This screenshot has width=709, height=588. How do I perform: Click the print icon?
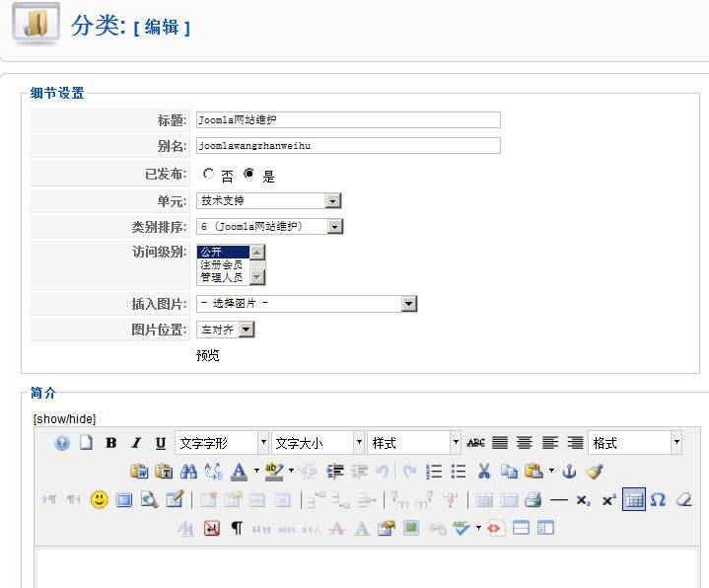point(533,500)
